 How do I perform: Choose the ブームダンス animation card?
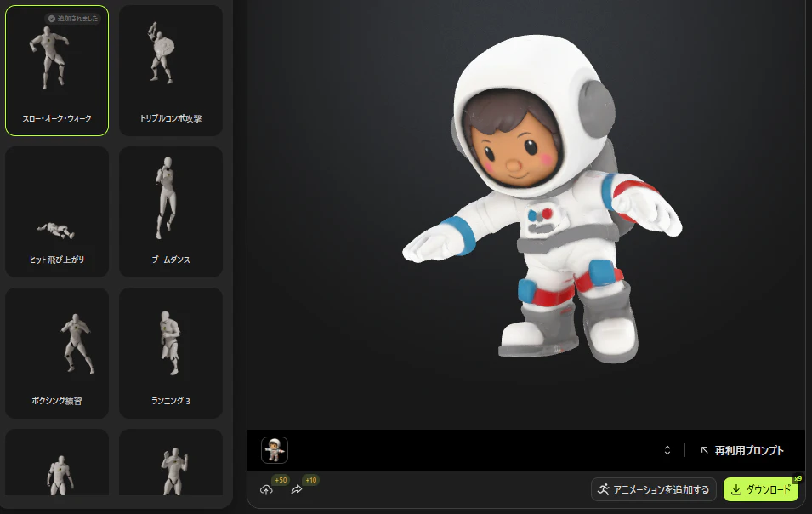pos(171,212)
